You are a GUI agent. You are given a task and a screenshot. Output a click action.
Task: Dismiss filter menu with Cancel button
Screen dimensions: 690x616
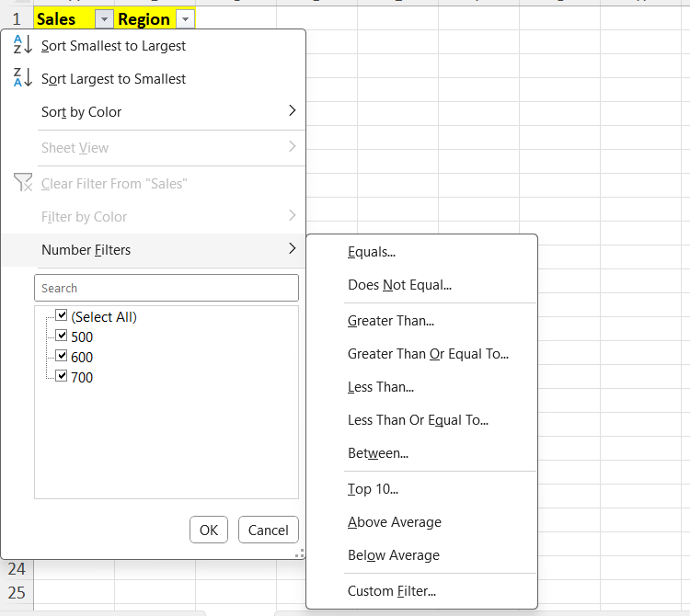click(269, 530)
